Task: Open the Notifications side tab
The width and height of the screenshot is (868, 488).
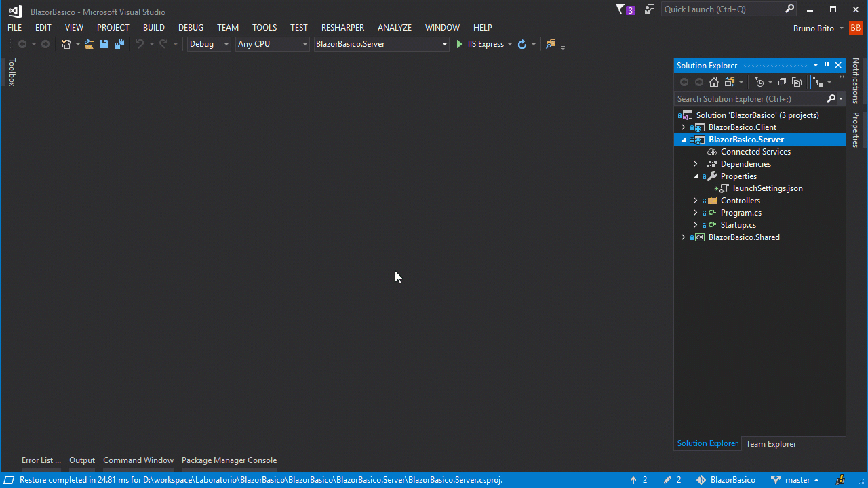Action: click(x=856, y=81)
